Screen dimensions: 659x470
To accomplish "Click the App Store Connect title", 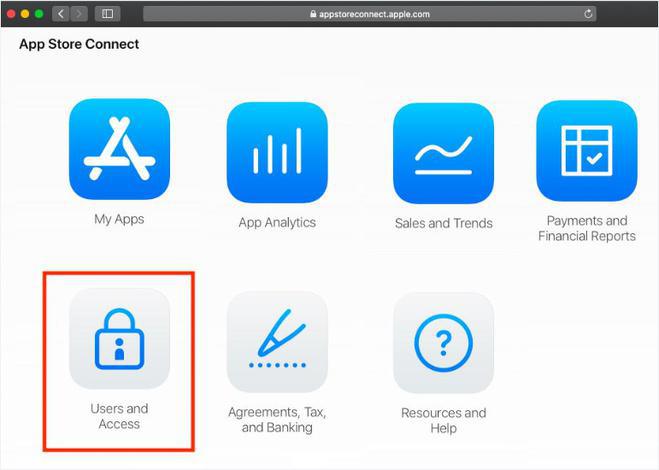I will tap(79, 44).
